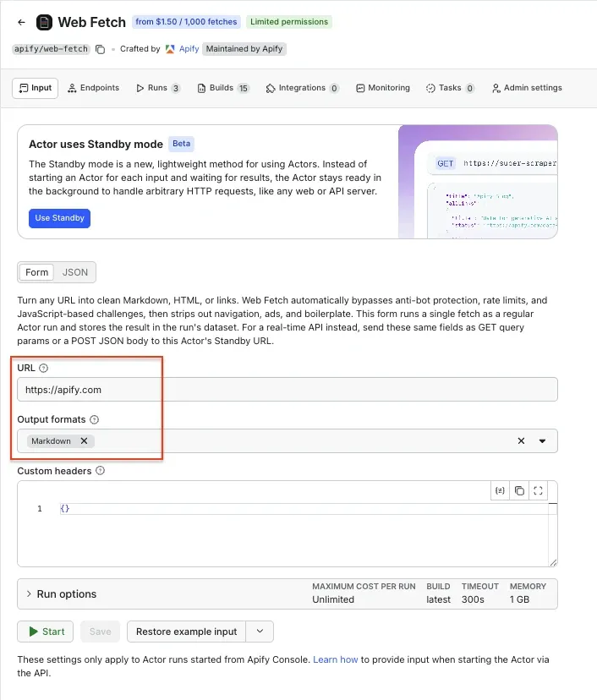Click Restore example input button

(186, 632)
